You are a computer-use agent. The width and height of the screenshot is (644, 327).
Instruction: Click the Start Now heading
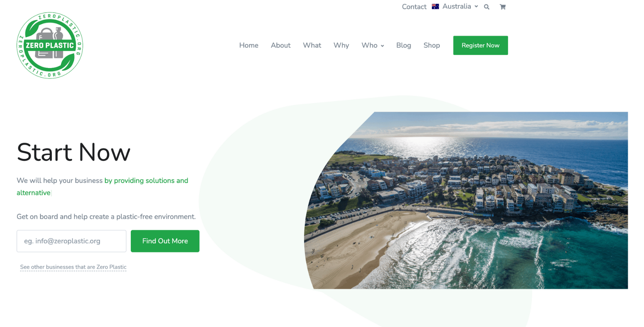coord(74,152)
